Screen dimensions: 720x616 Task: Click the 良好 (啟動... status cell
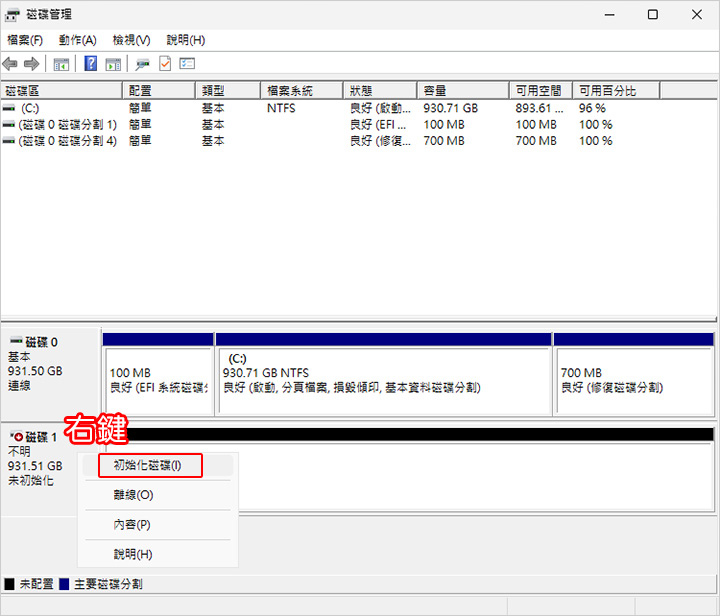tap(380, 108)
